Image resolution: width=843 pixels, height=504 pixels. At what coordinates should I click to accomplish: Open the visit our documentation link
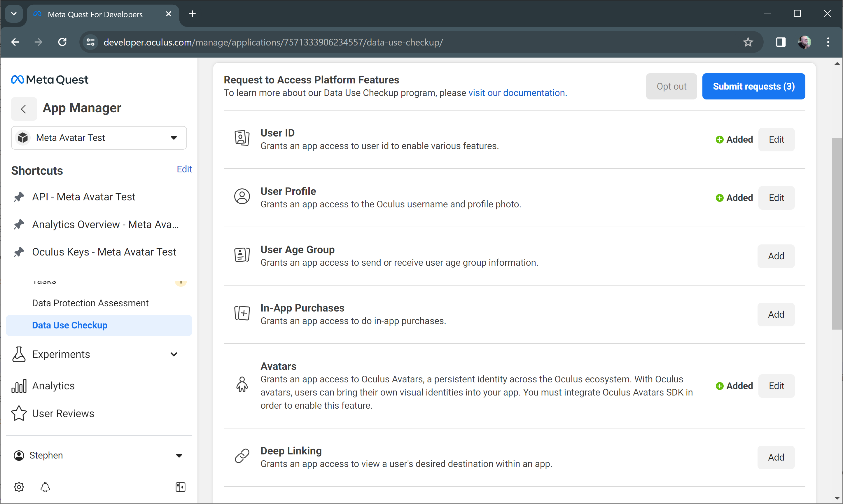[x=517, y=93]
